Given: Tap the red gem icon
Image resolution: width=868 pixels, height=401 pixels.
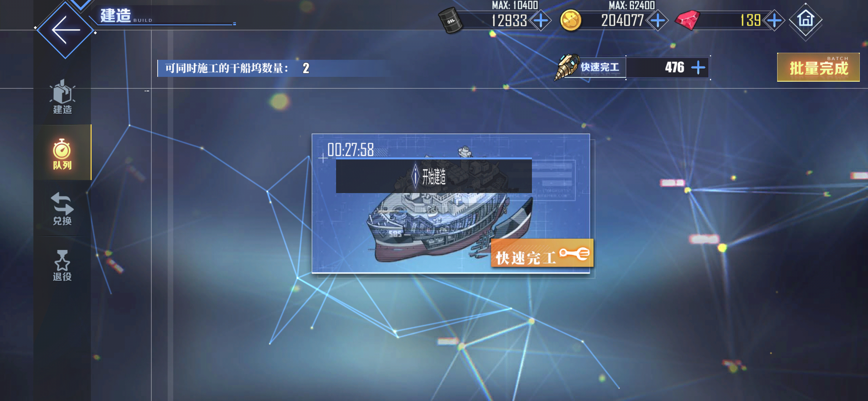Looking at the screenshot, I should click(x=688, y=20).
